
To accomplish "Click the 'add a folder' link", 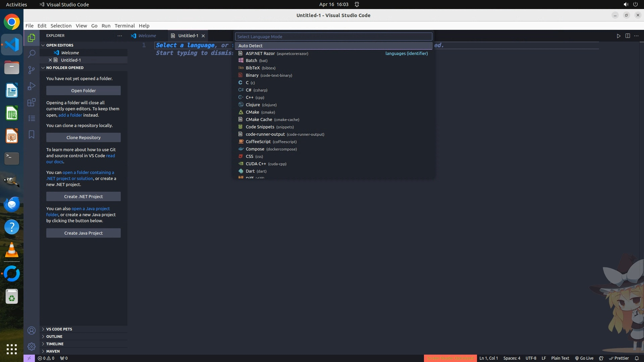I will coord(70,115).
